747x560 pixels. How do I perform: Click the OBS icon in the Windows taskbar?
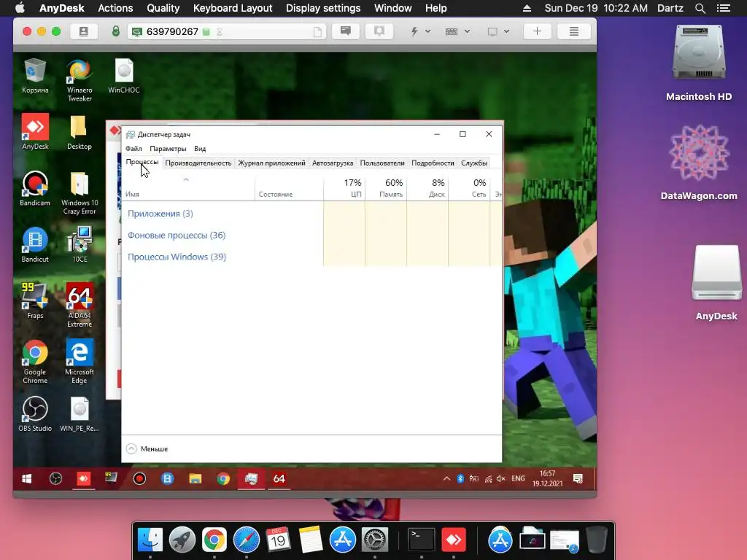(x=55, y=478)
